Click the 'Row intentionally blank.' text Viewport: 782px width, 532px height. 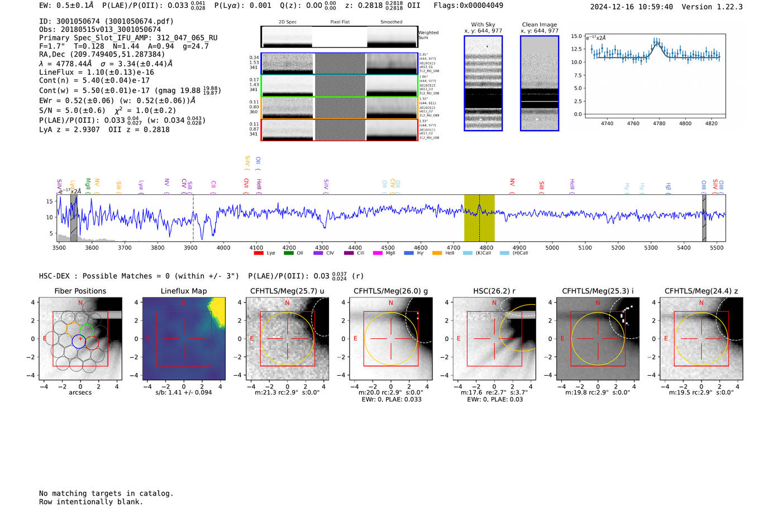click(91, 502)
